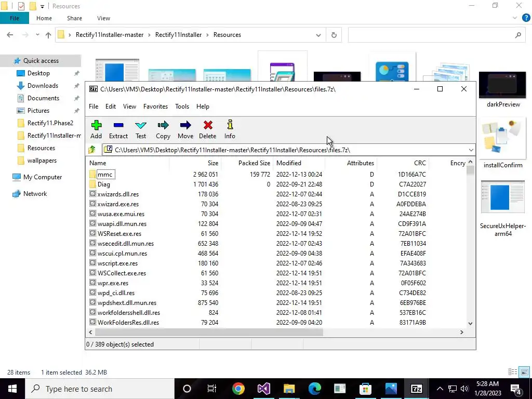Expand the 7-Zip address path dropdown
Screen dimensions: 532x399
[471, 150]
